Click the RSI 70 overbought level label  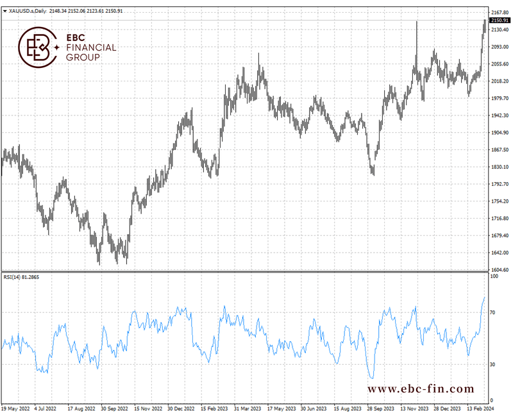493,312
